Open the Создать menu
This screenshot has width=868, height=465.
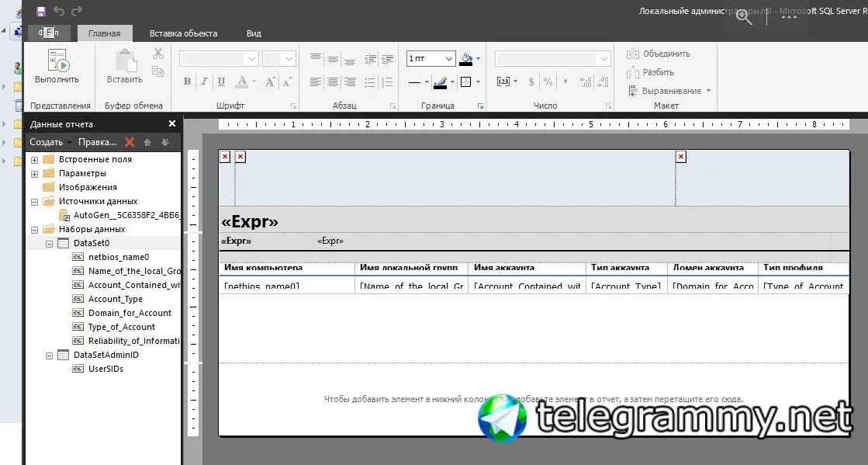pos(50,142)
